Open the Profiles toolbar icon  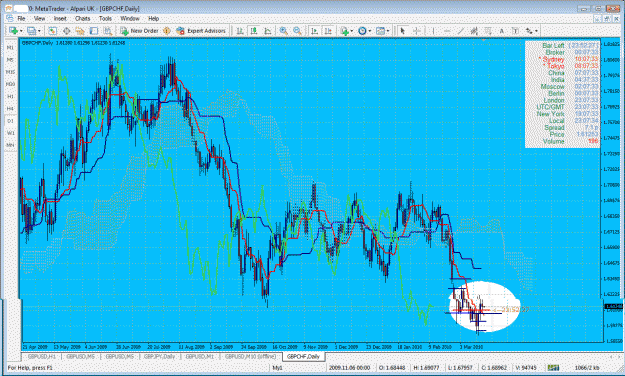[31, 31]
